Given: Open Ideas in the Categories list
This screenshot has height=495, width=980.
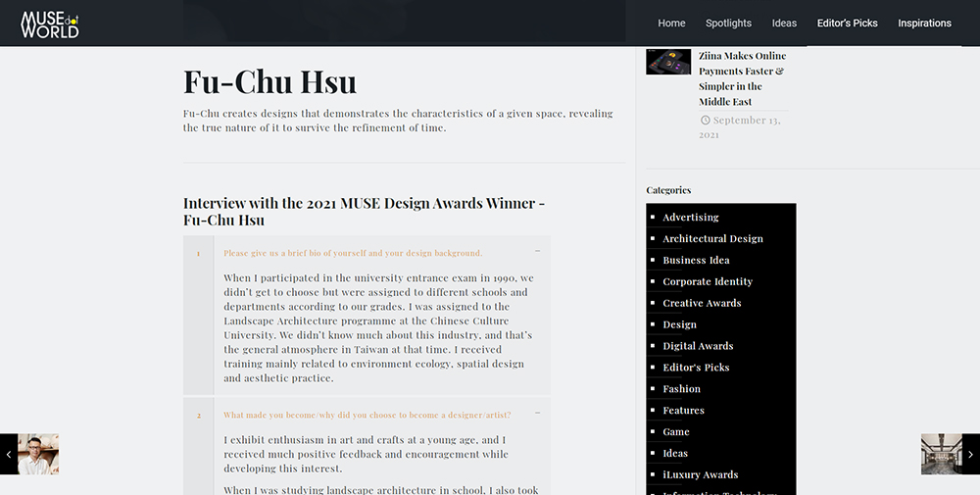Looking at the screenshot, I should [675, 453].
